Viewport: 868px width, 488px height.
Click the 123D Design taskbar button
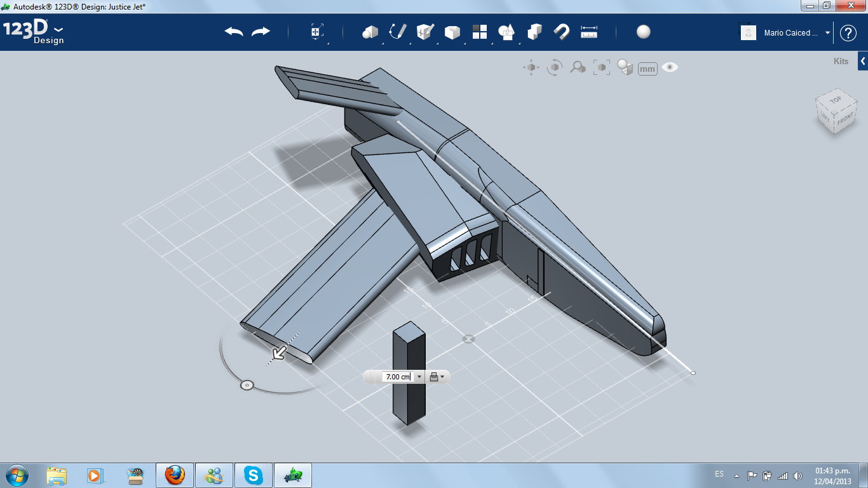[x=294, y=475]
